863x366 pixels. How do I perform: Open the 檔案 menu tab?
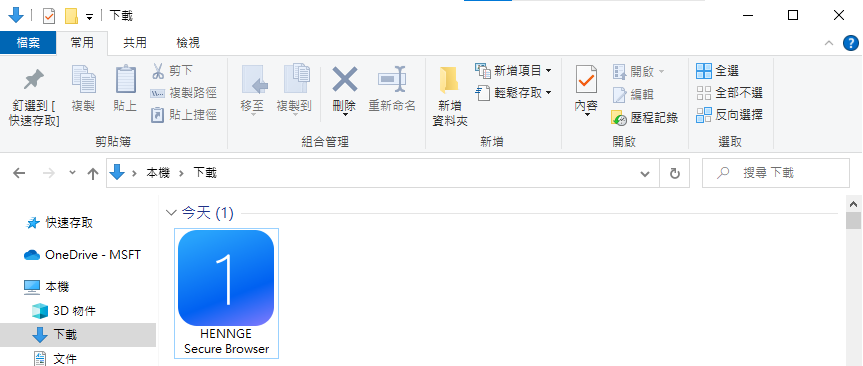[x=28, y=43]
